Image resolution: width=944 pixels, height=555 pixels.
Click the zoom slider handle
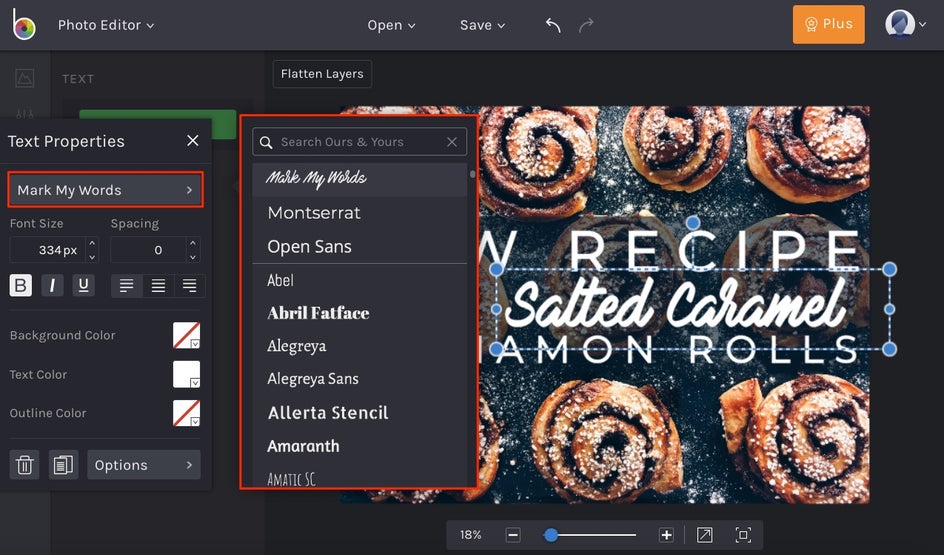tap(550, 535)
